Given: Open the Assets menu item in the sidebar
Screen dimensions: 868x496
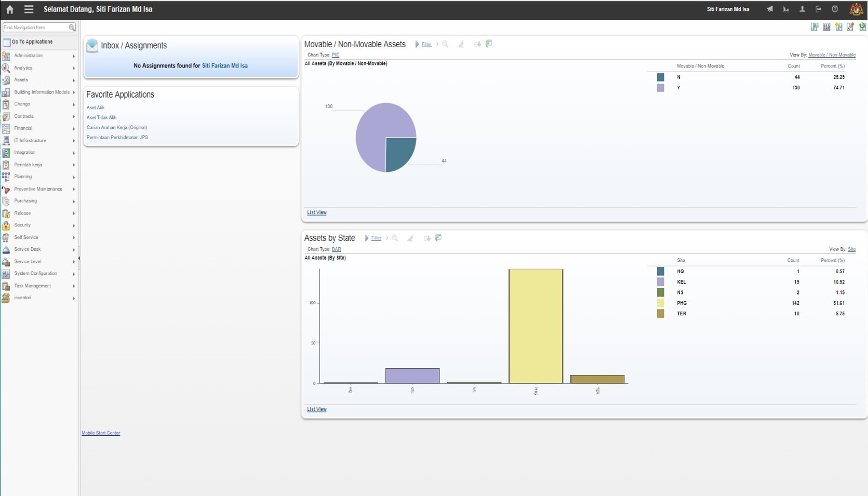Looking at the screenshot, I should click(x=21, y=80).
